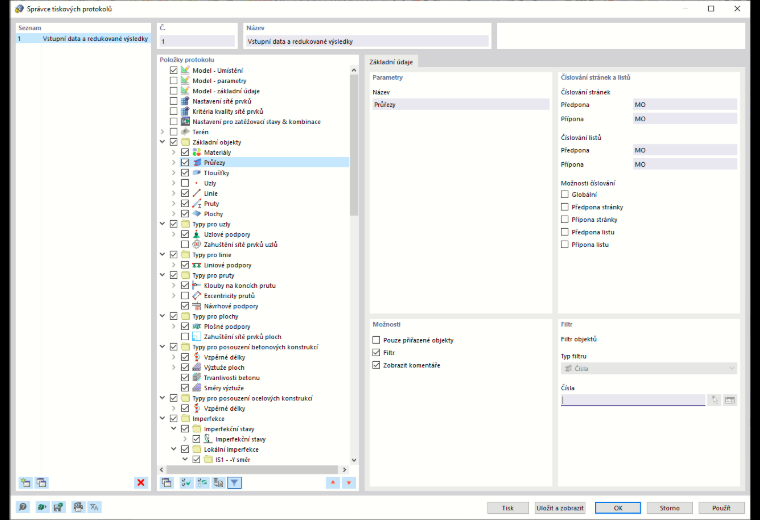This screenshot has width=760, height=520.
Task: Move item up with the red up arrow
Action: [333, 483]
